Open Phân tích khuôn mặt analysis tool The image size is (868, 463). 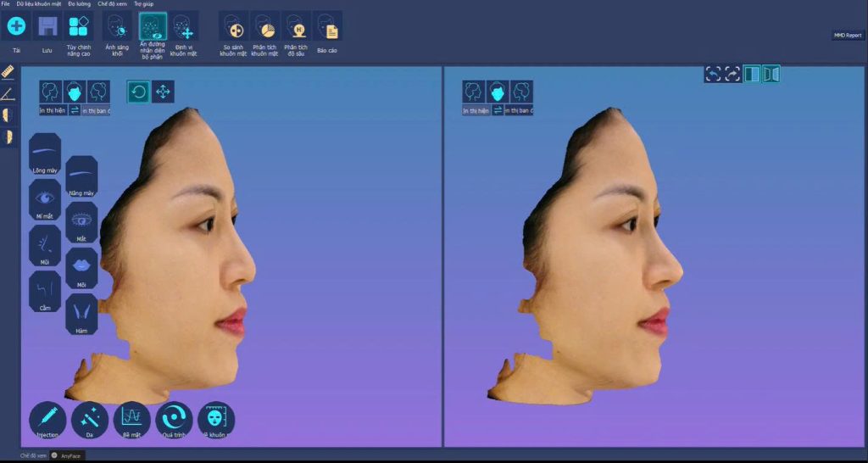coord(265,26)
